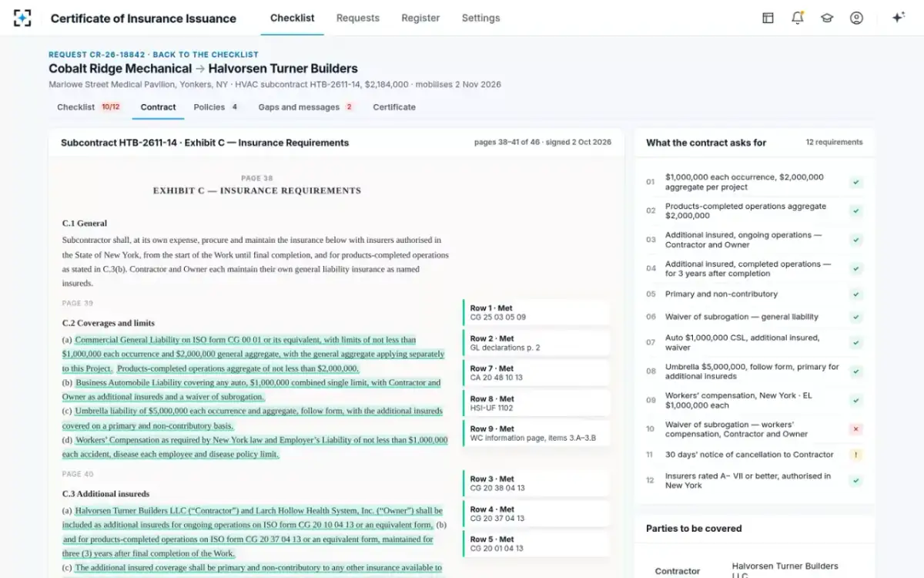Click the pages 38–41 of 46 label
The image size is (924, 578).
click(x=543, y=143)
